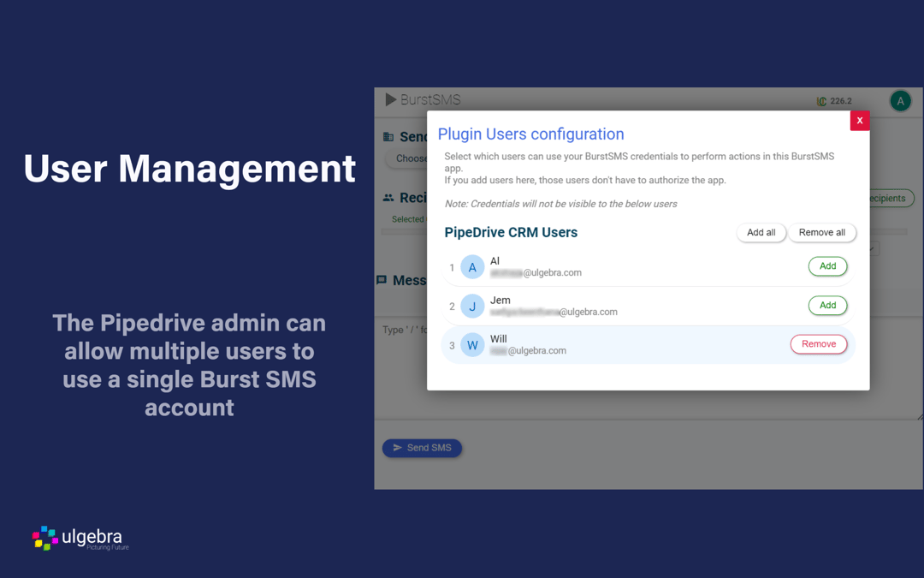The width and height of the screenshot is (924, 578).
Task: Open the green account avatar in top right
Action: [x=900, y=100]
